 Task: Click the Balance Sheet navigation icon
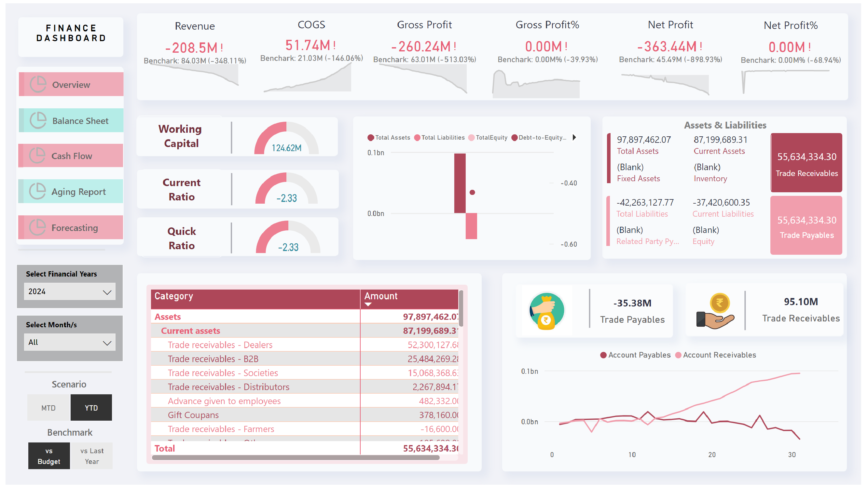pos(38,120)
